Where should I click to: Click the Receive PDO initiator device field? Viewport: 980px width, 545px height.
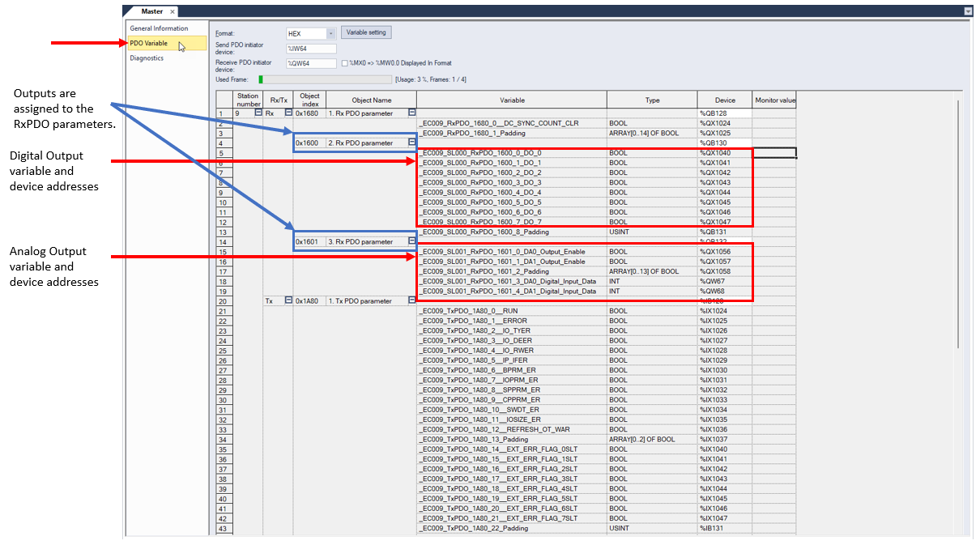pos(310,63)
